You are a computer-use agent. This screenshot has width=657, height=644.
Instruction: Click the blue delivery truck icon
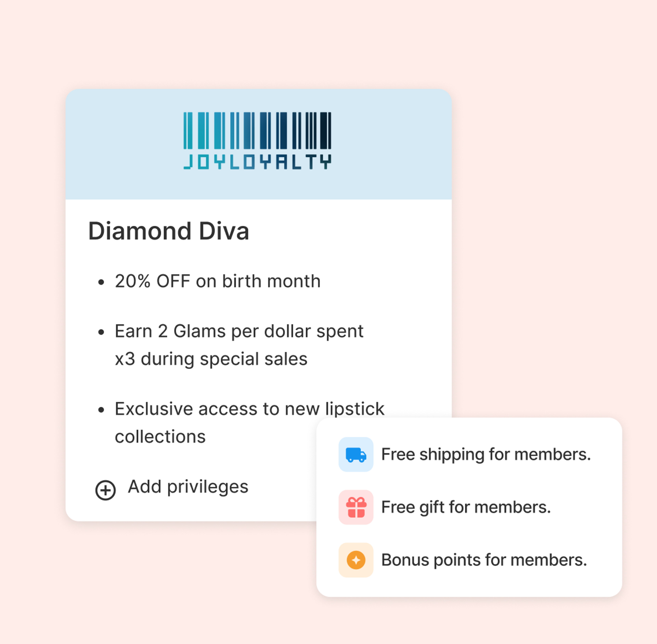click(x=356, y=454)
